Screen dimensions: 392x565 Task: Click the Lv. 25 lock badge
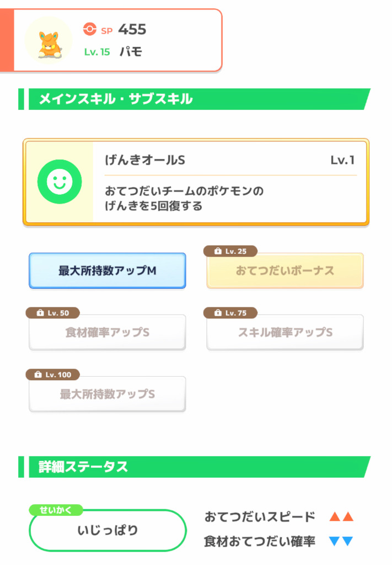click(x=230, y=251)
